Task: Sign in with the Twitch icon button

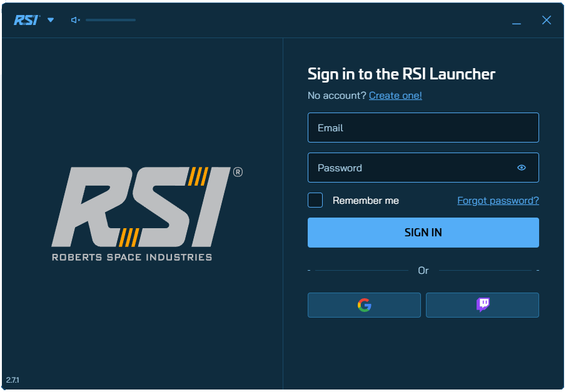Action: [x=482, y=305]
